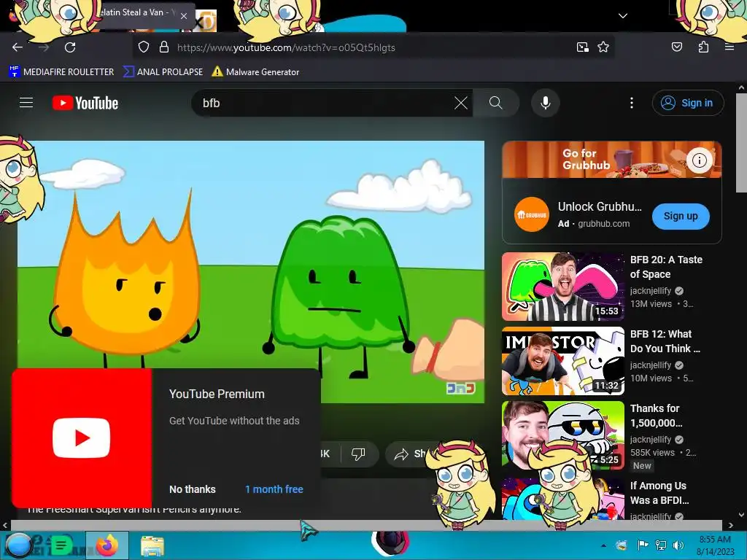Decline Premium with No thanks

[193, 489]
